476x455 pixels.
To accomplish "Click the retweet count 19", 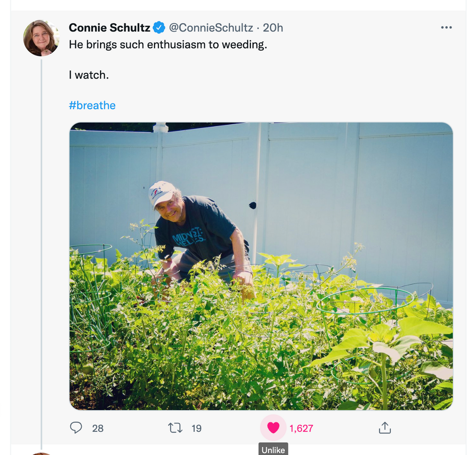I will coord(197,428).
